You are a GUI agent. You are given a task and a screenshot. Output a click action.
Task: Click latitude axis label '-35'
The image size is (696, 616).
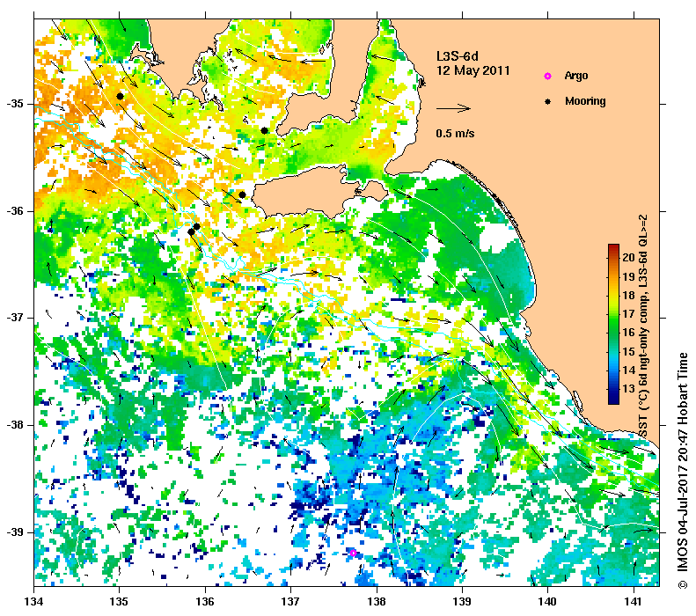(15, 104)
